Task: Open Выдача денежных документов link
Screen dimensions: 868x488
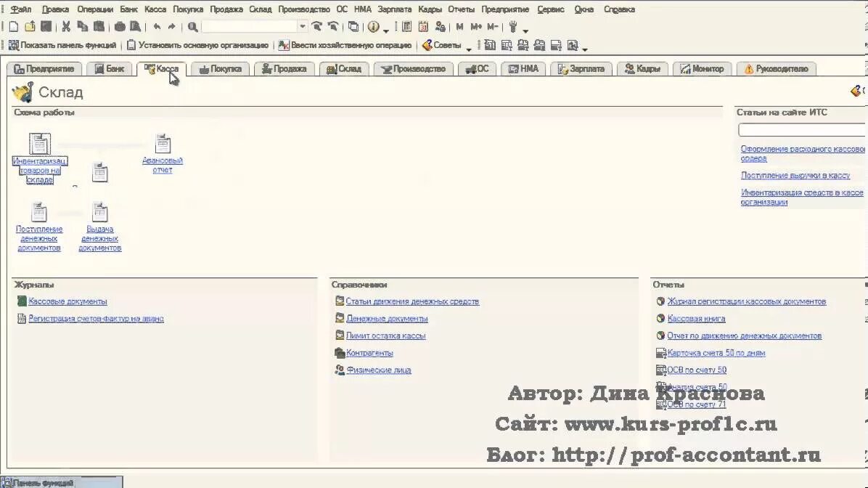Action: click(99, 239)
